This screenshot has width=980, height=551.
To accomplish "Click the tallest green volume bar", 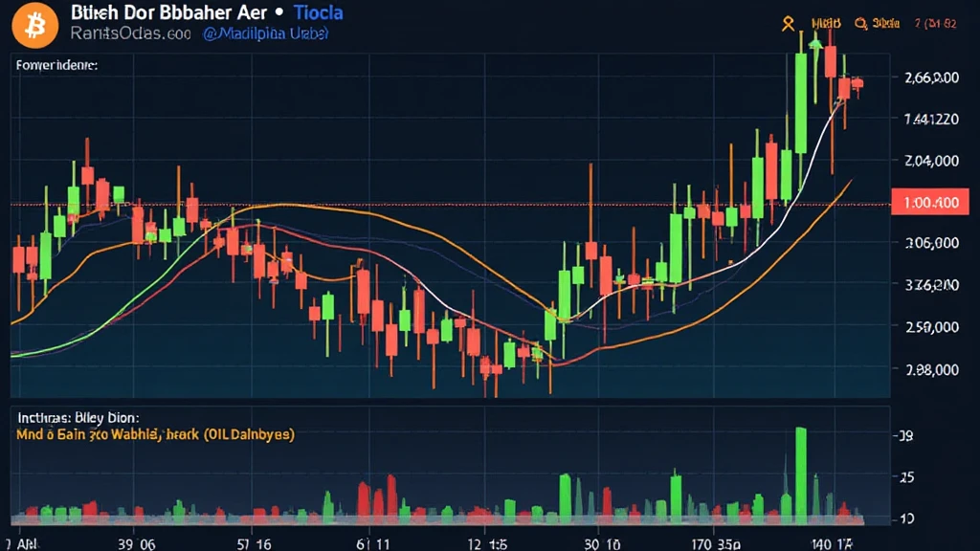I will point(800,474).
